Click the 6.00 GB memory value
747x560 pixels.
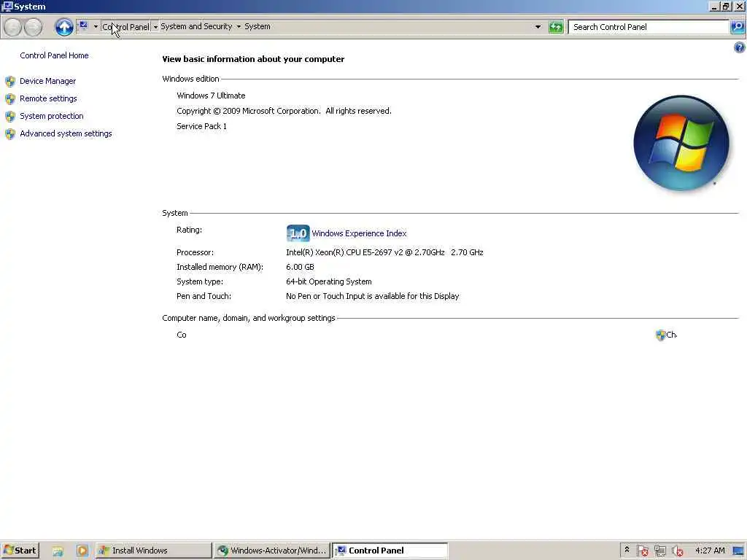click(300, 267)
